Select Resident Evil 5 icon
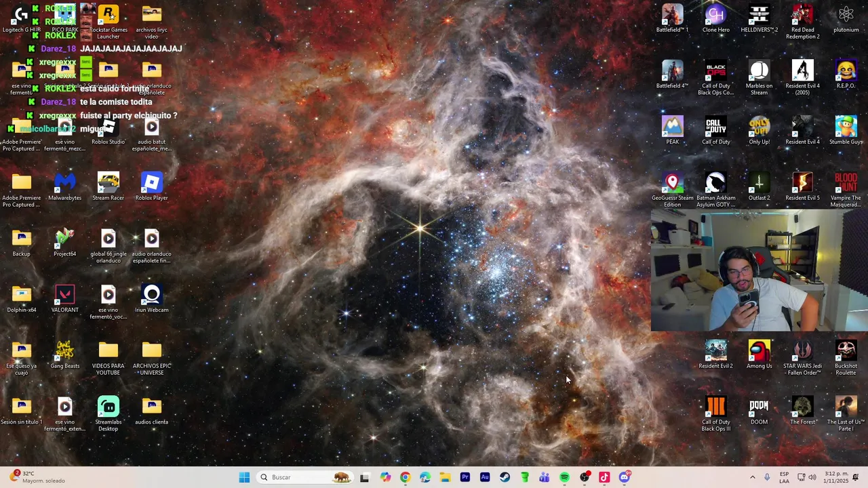 tap(802, 187)
